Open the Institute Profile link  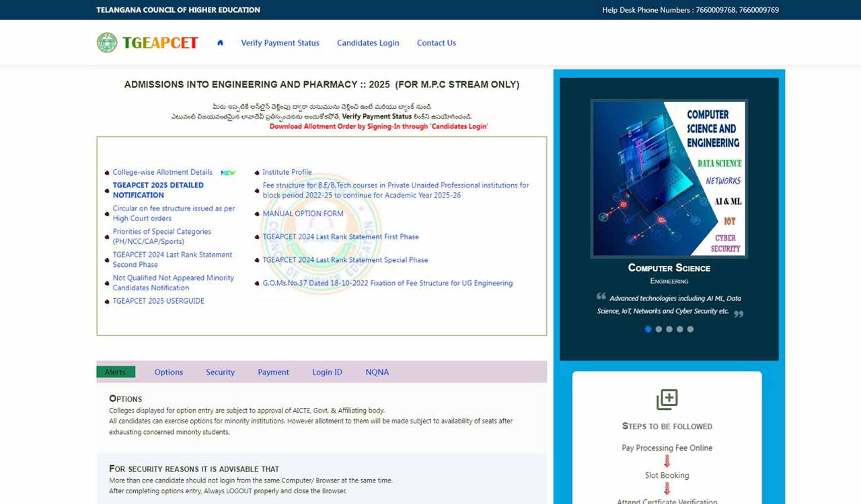[x=287, y=173]
